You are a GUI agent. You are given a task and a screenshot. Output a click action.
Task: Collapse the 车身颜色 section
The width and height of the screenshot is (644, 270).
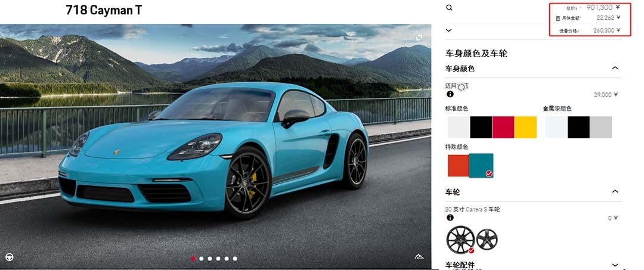tap(615, 68)
